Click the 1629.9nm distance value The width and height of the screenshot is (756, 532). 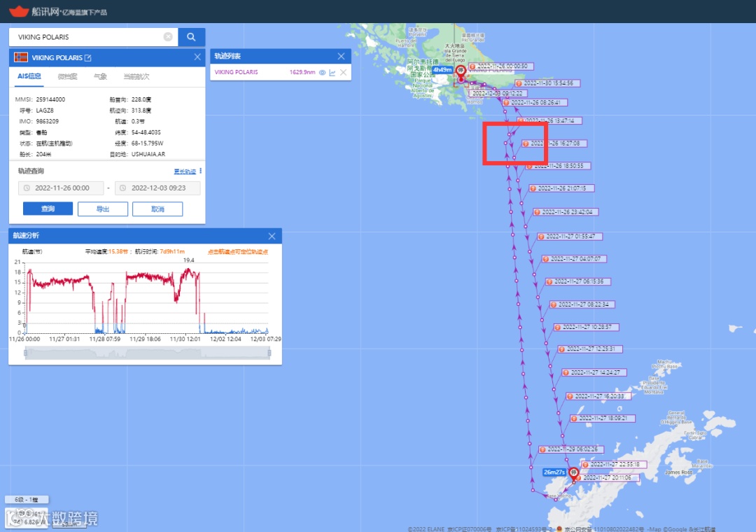pyautogui.click(x=302, y=72)
